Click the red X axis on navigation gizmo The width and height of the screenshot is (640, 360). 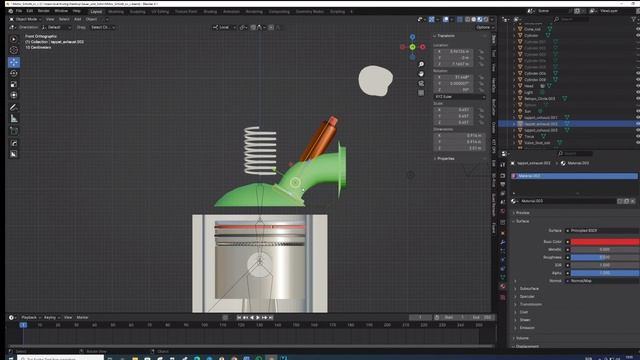coord(422,47)
